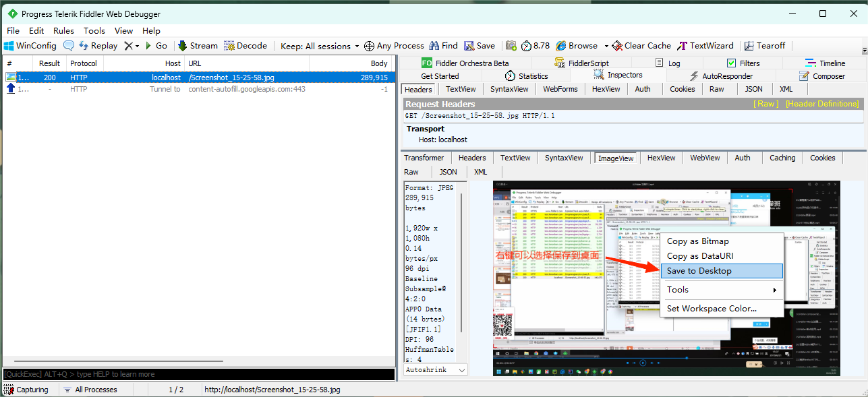Open the File menu
Viewport: 868px width, 397px height.
(13, 30)
